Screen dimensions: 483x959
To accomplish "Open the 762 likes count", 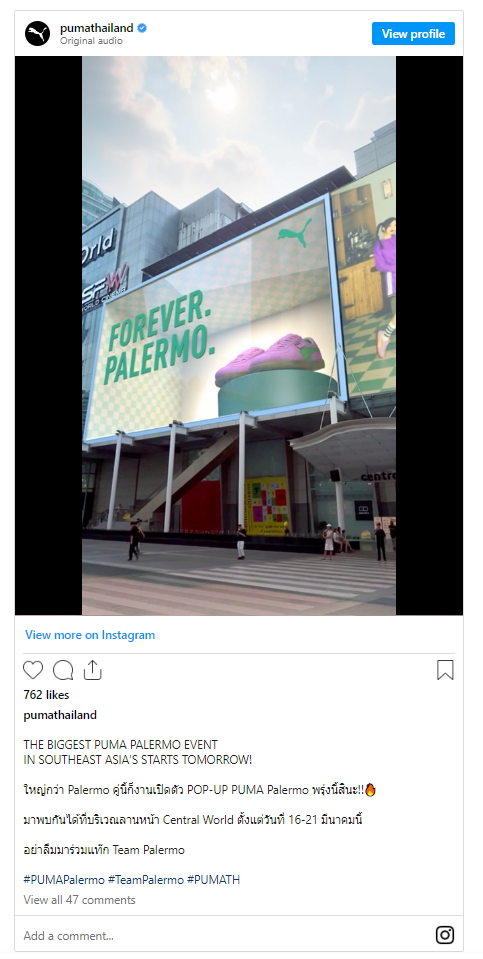I will [x=46, y=695].
